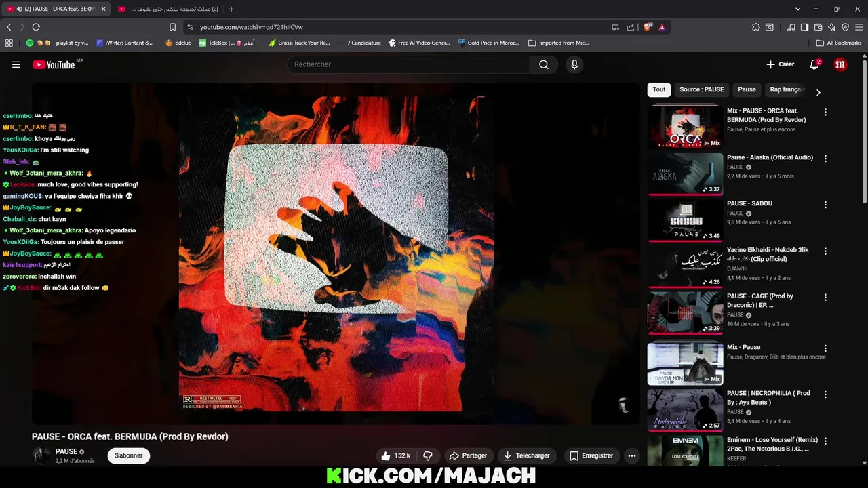The image size is (868, 488).
Task: Open options for Pause - Alaska video
Action: coord(825,159)
